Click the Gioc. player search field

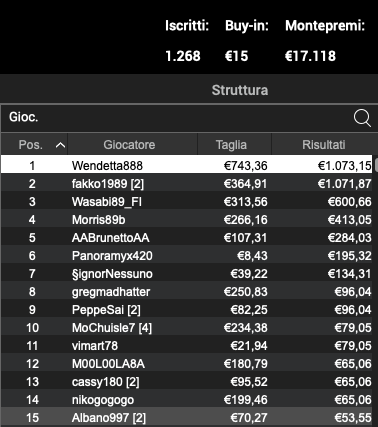tap(177, 118)
